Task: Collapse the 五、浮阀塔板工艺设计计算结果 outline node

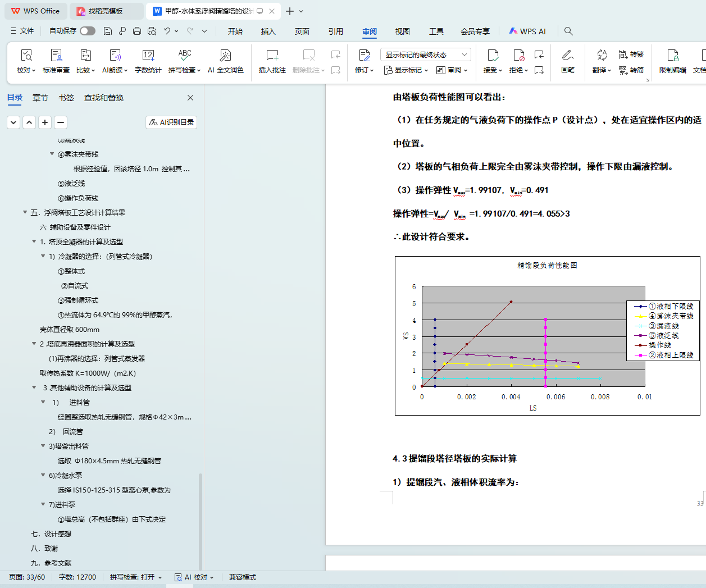Action: coord(25,212)
